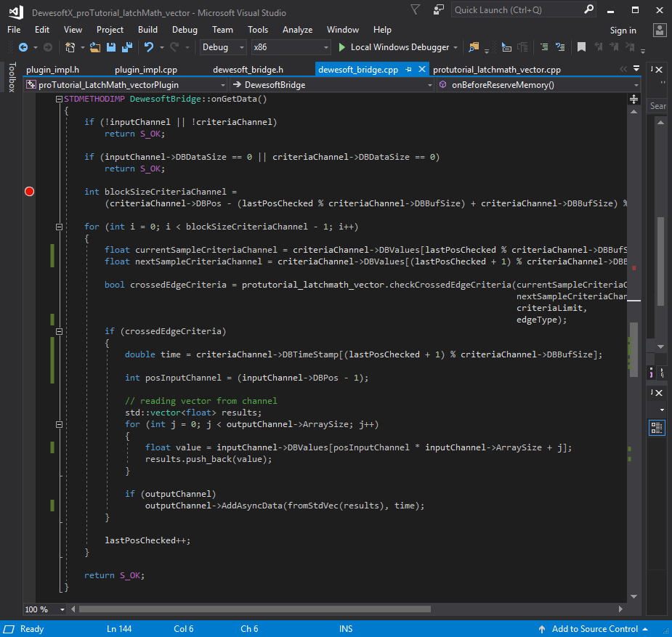This screenshot has width=672, height=637.
Task: Open the account avatar icon
Action: (x=660, y=31)
